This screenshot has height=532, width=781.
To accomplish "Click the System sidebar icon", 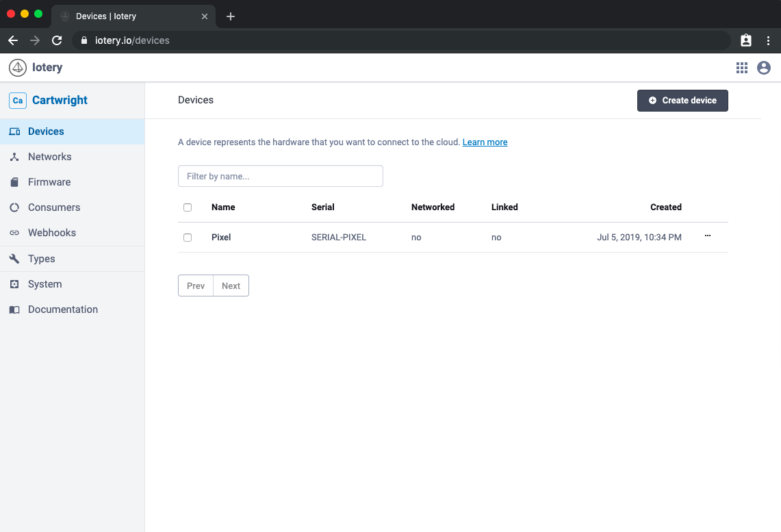I will pos(14,284).
